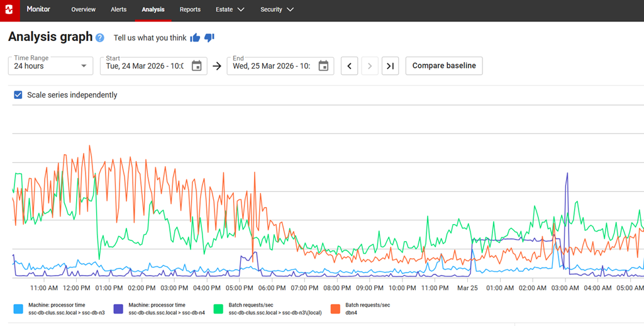The width and height of the screenshot is (644, 326).
Task: Expand the Security menu
Action: [277, 10]
